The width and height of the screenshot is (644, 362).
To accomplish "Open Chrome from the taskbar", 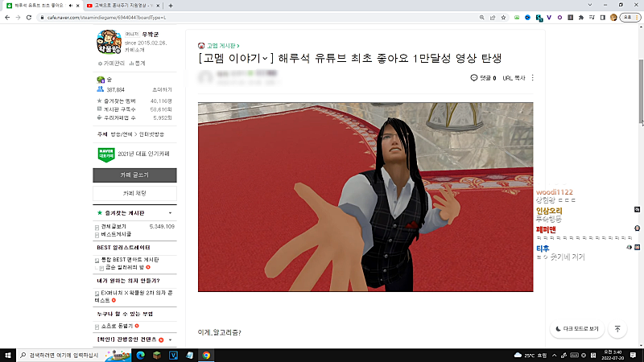I will coord(206,356).
